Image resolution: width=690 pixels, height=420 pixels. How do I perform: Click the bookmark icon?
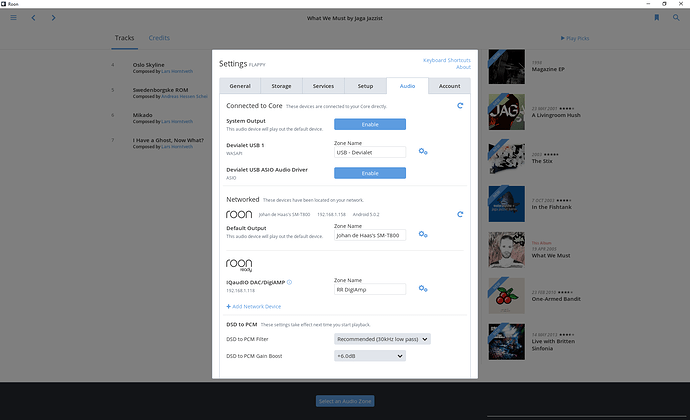point(657,18)
